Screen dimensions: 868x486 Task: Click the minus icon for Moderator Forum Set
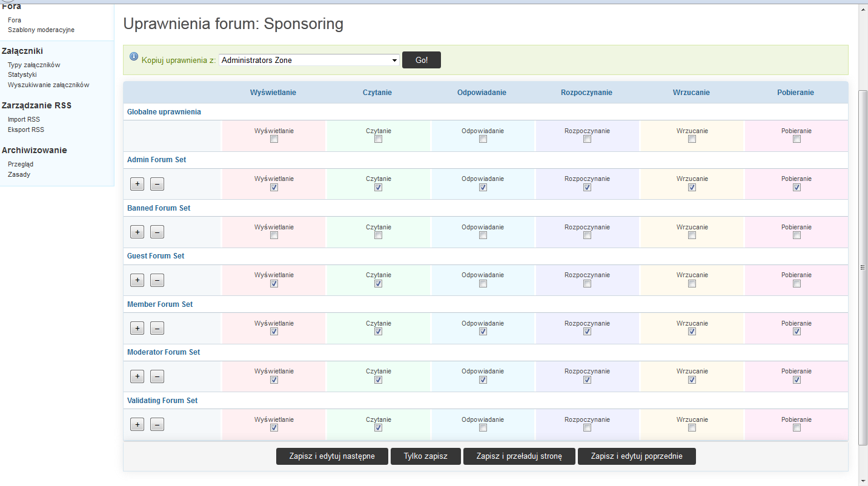coord(157,376)
